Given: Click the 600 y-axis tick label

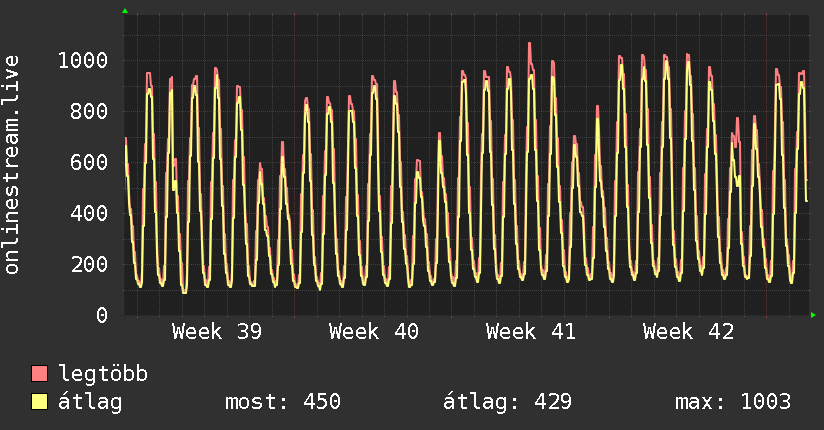Looking at the screenshot, I should [x=89, y=162].
